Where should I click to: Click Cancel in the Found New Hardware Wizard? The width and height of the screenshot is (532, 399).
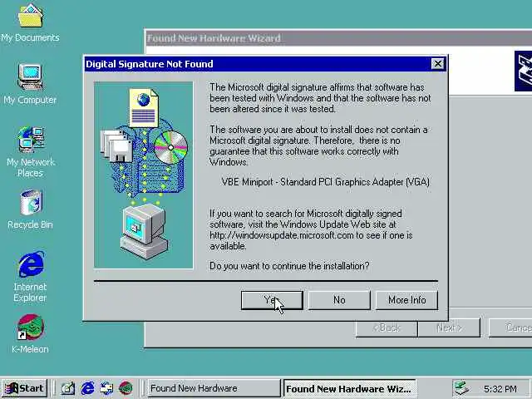tap(510, 328)
